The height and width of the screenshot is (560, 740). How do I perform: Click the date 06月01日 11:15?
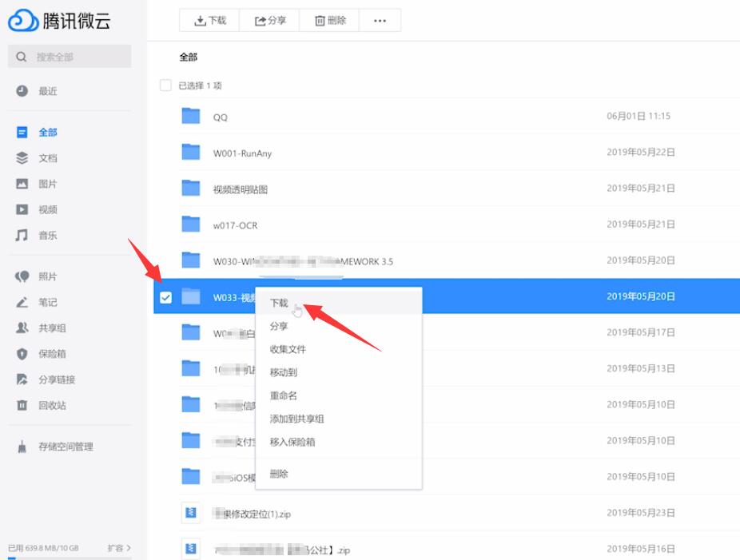pos(638,116)
